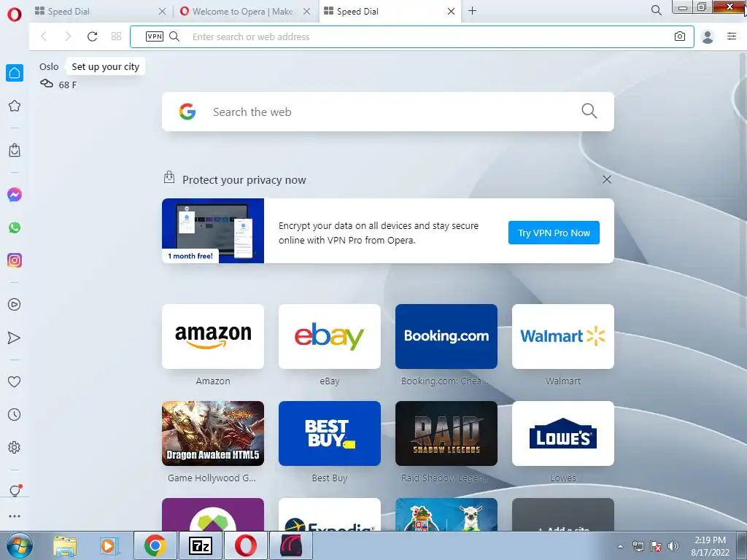Click volume speaker in system tray
This screenshot has height=560, width=747.
tap(673, 546)
